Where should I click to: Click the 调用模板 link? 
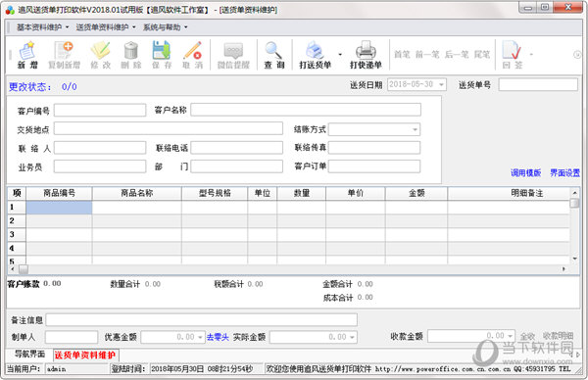click(525, 172)
